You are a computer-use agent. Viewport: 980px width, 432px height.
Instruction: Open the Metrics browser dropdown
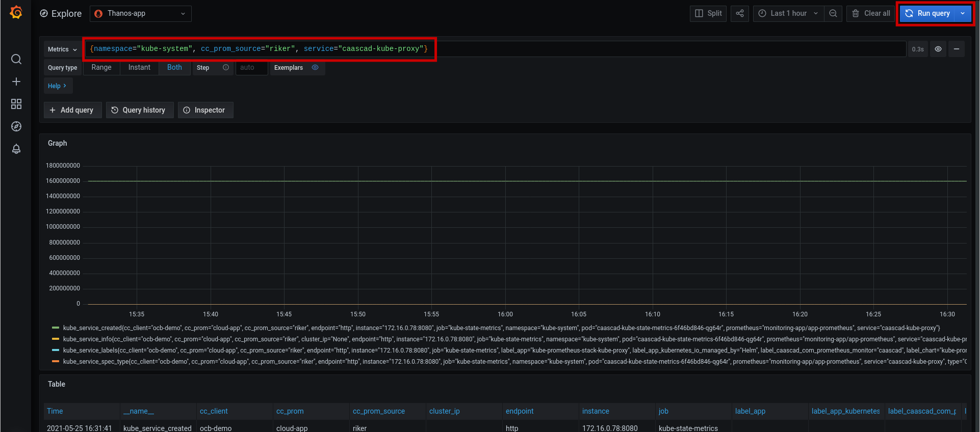click(x=62, y=49)
